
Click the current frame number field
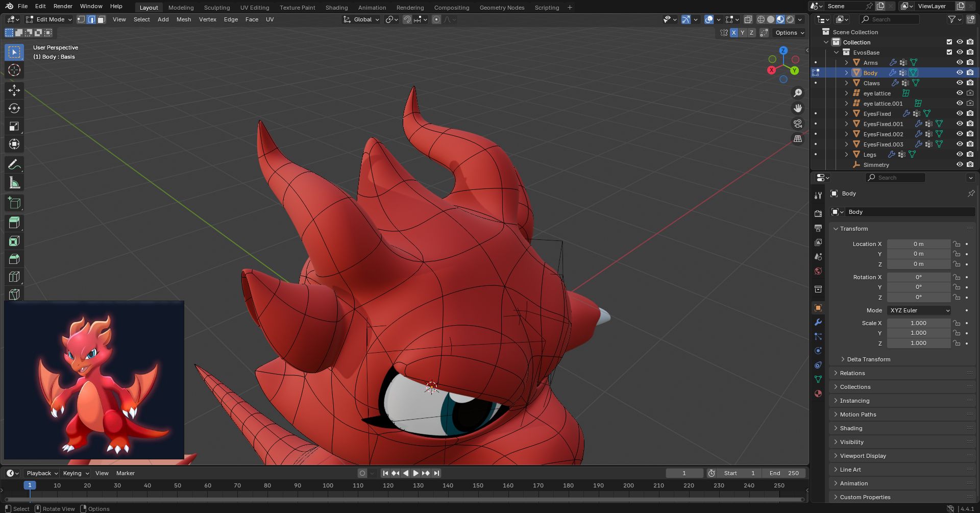tap(684, 473)
